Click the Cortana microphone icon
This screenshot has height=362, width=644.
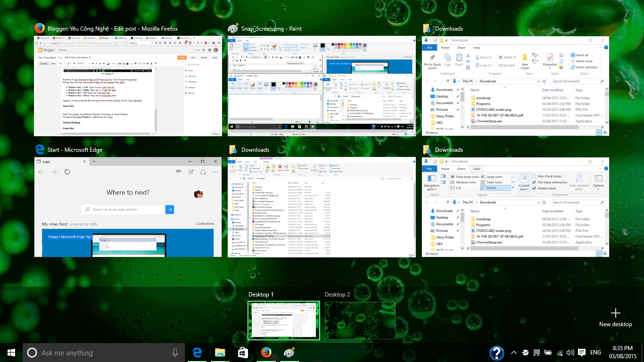point(175,353)
